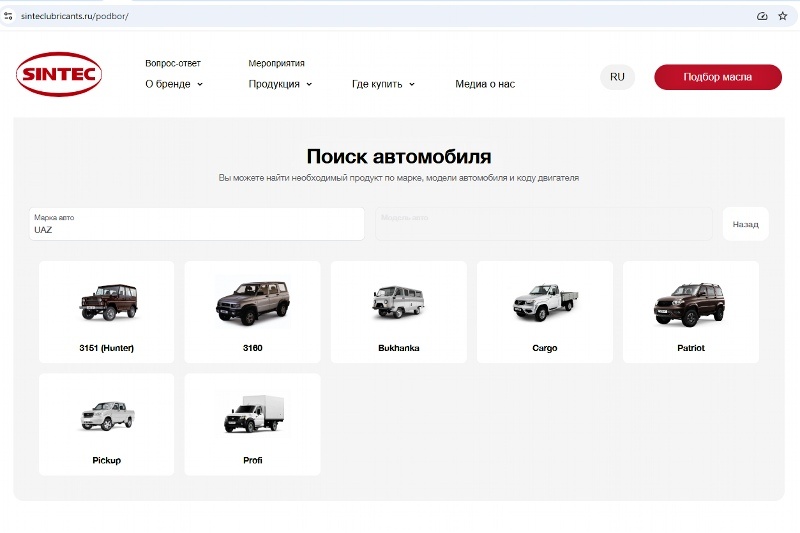Click the "3160" label
The width and height of the screenshot is (800, 533).
tap(253, 348)
